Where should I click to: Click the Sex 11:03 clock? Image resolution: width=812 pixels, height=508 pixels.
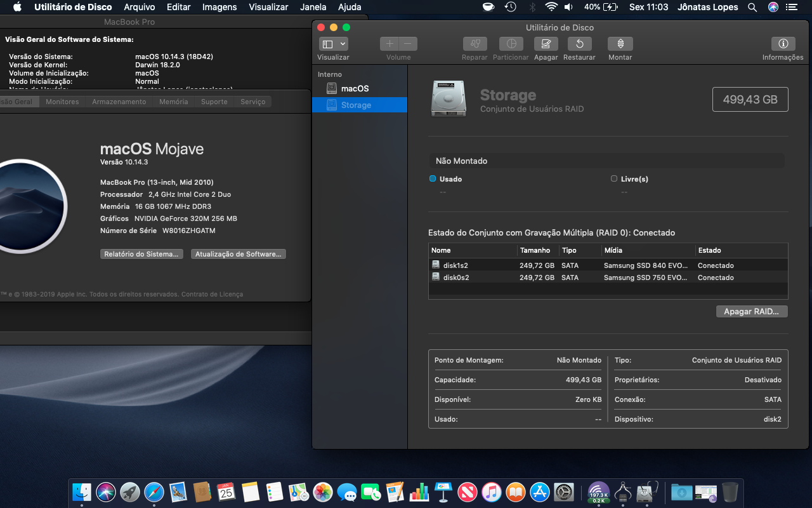coord(648,7)
